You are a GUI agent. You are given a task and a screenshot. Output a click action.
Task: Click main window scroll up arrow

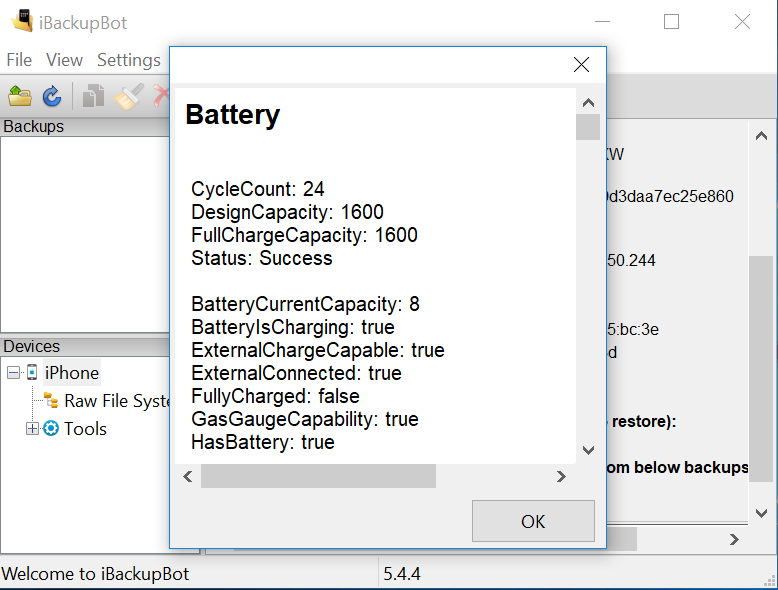[761, 136]
